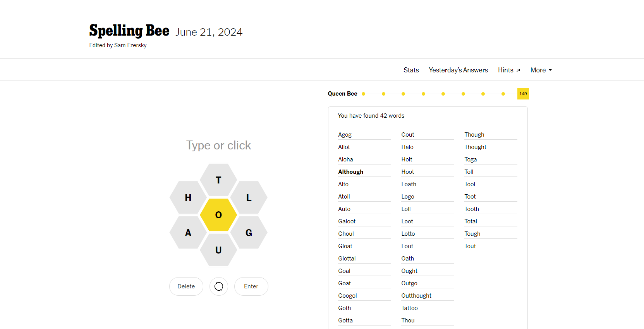644x329 pixels.
Task: Click the Delete button
Action: [x=186, y=286]
